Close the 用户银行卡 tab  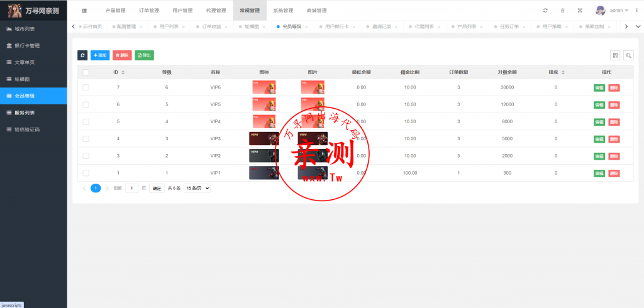[353, 26]
